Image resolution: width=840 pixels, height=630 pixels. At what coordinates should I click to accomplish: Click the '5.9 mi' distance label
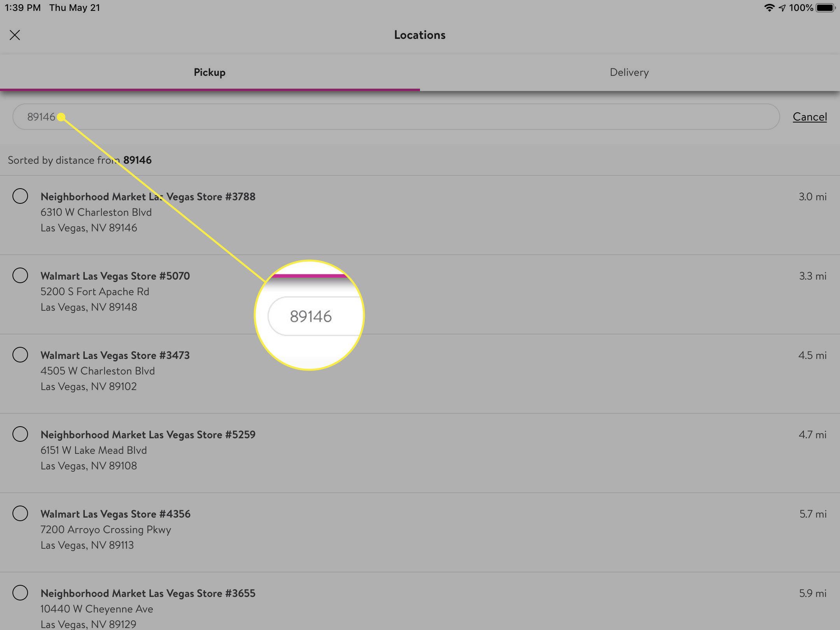pyautogui.click(x=813, y=593)
